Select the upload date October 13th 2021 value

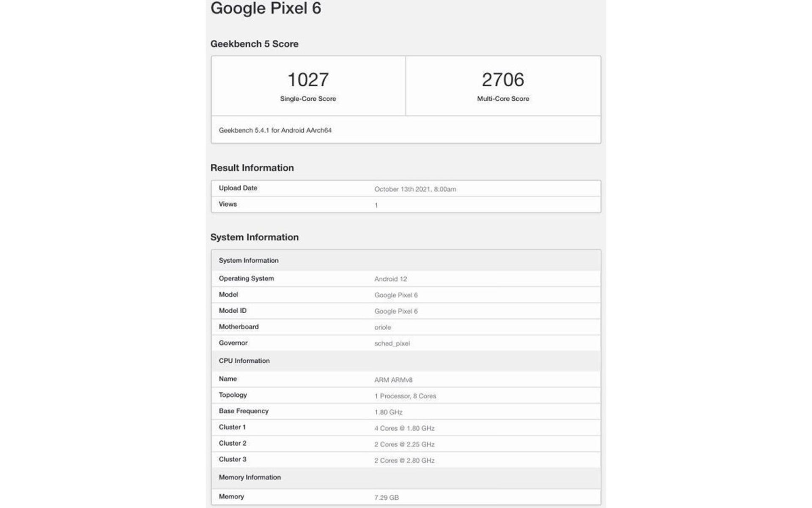tap(415, 189)
